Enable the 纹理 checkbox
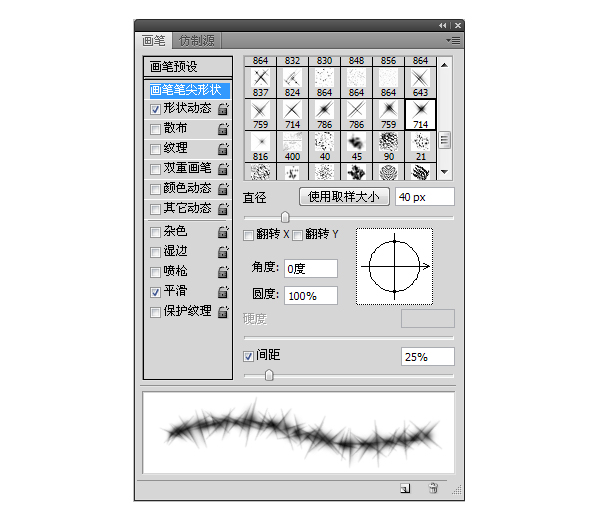The width and height of the screenshot is (600, 520). click(155, 149)
